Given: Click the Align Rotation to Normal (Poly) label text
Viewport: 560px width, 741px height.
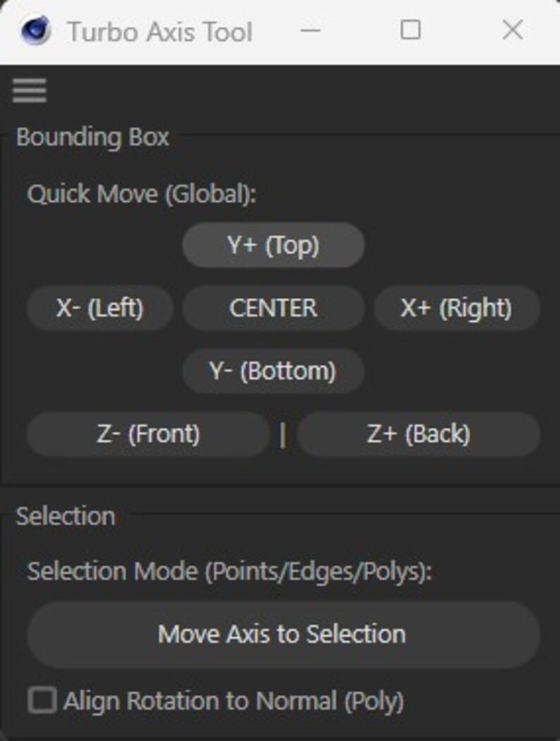Looking at the screenshot, I should coord(233,701).
